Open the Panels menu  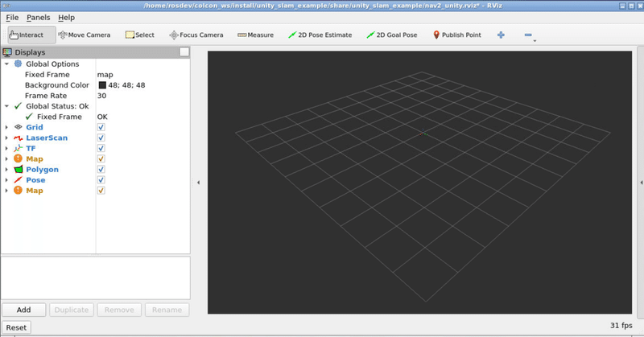coord(38,17)
